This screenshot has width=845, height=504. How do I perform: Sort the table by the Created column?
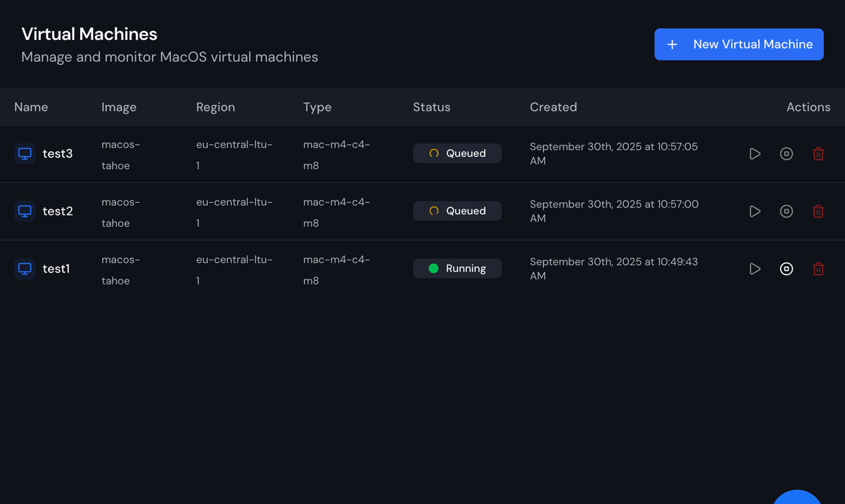click(553, 107)
